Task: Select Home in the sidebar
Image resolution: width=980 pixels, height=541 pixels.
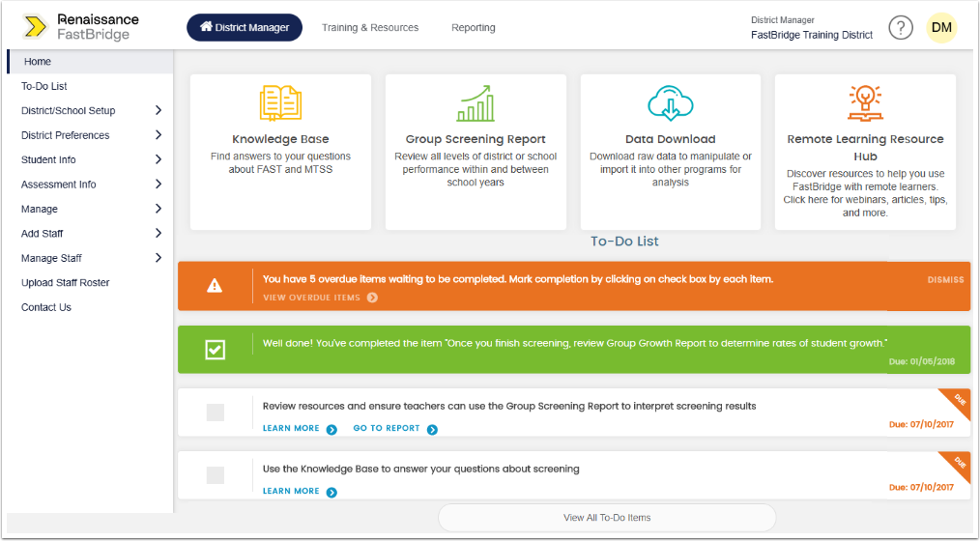Action: [x=90, y=62]
